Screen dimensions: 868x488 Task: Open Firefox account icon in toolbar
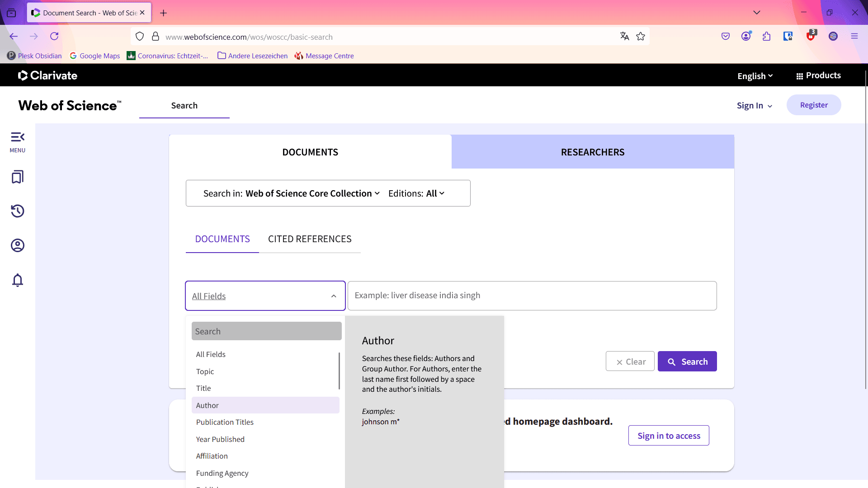[x=746, y=36]
